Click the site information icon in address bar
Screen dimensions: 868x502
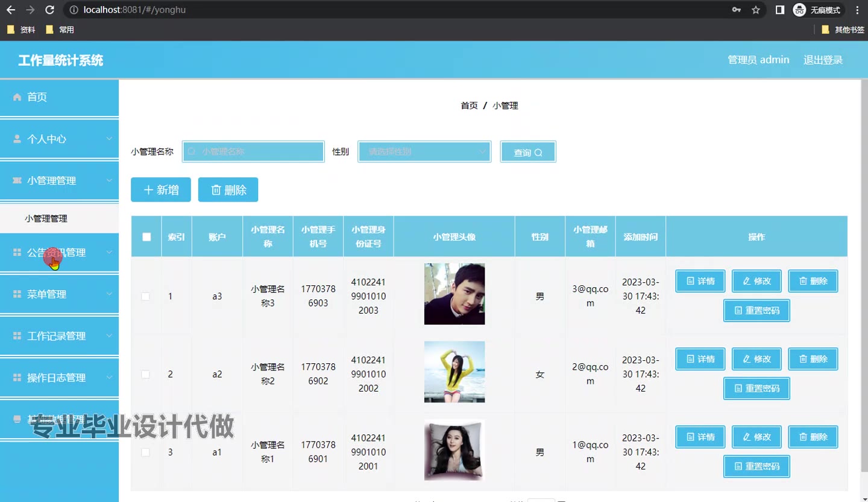click(x=74, y=10)
